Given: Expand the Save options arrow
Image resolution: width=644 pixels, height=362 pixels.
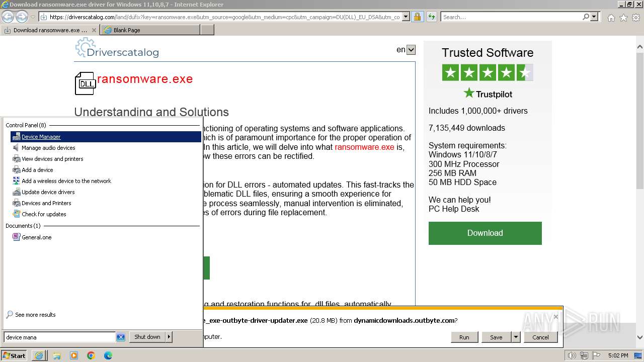Looking at the screenshot, I should (515, 337).
